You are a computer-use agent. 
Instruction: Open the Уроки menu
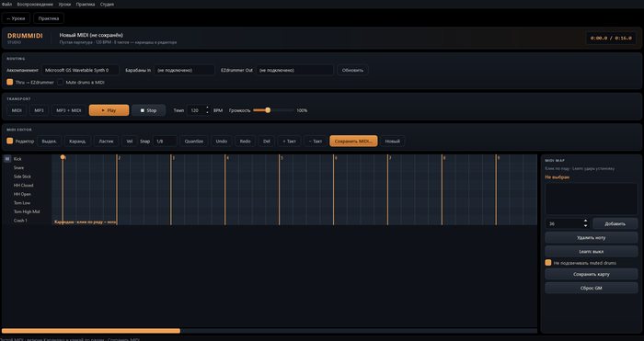(64, 4)
